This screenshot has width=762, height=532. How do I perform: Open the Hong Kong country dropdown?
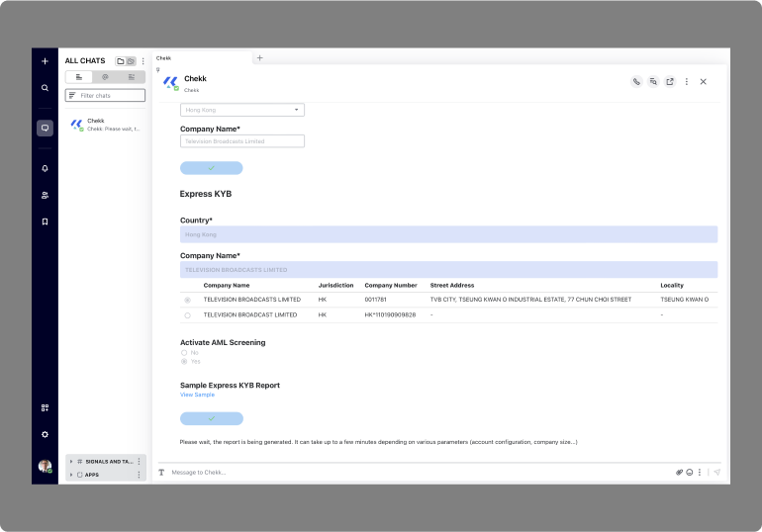point(241,110)
